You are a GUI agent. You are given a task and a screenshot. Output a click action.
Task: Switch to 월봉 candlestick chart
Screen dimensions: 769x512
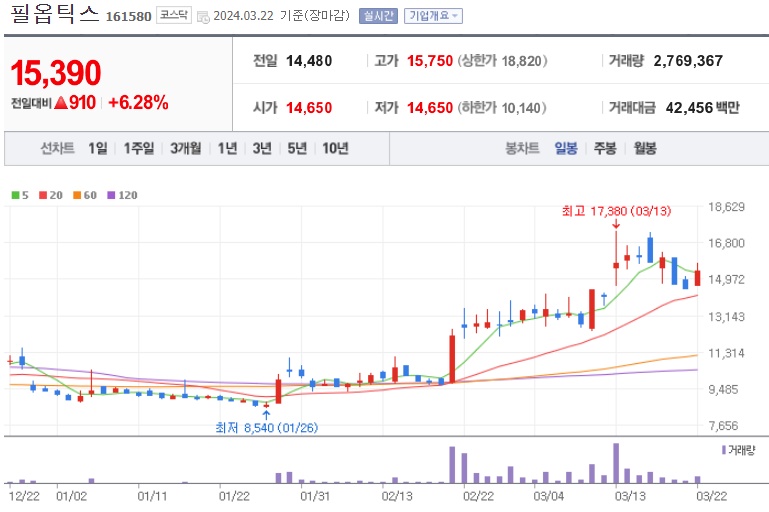[644, 148]
